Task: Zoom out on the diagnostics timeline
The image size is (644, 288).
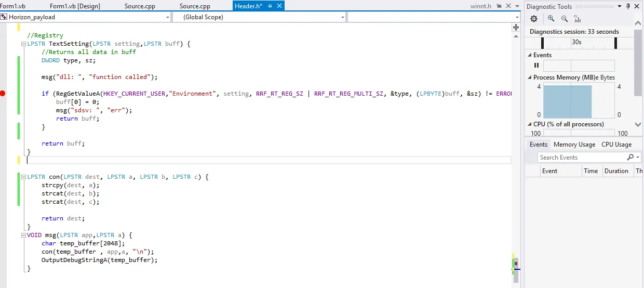Action: pos(565,19)
